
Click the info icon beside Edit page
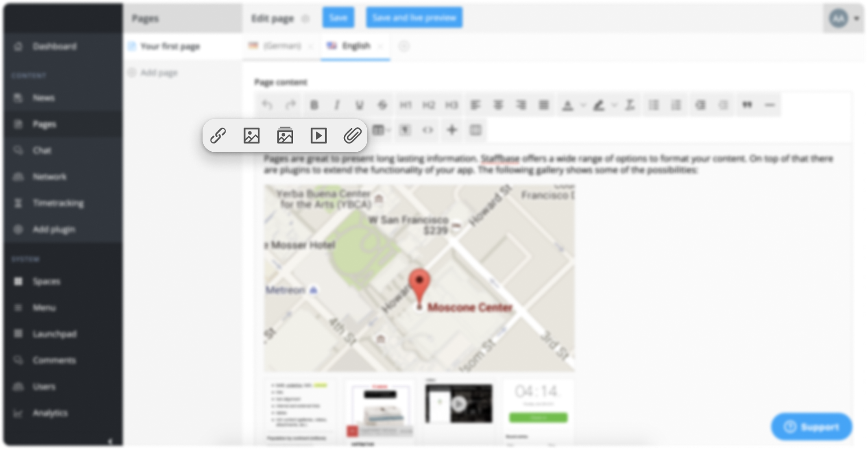(305, 19)
